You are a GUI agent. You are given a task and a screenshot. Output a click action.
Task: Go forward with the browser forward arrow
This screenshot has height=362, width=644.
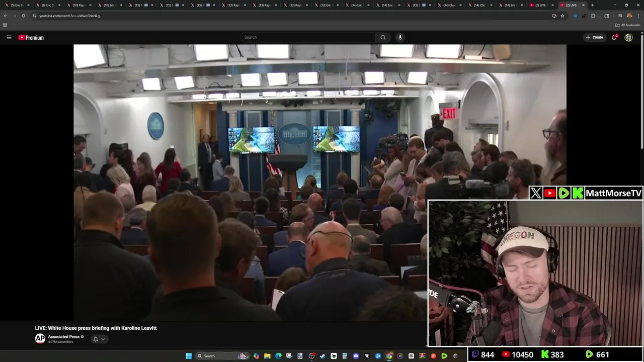coord(14,16)
